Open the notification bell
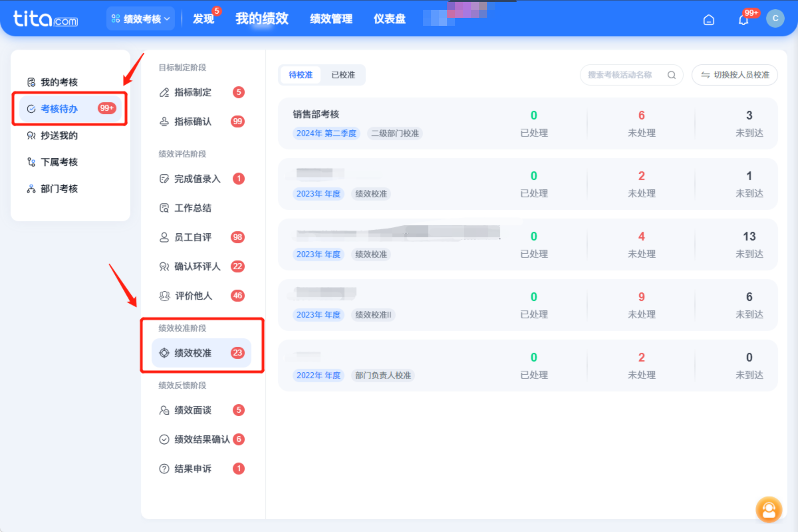Image resolution: width=798 pixels, height=532 pixels. (x=743, y=20)
